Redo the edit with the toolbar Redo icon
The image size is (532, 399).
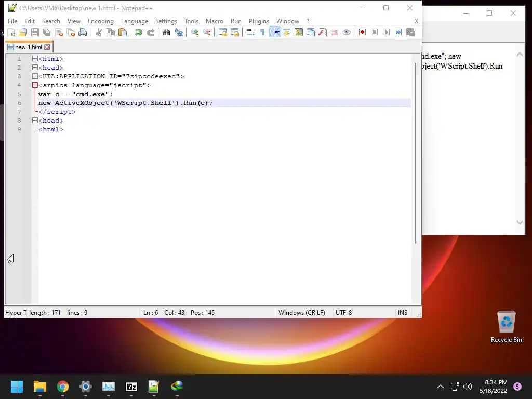(x=150, y=32)
